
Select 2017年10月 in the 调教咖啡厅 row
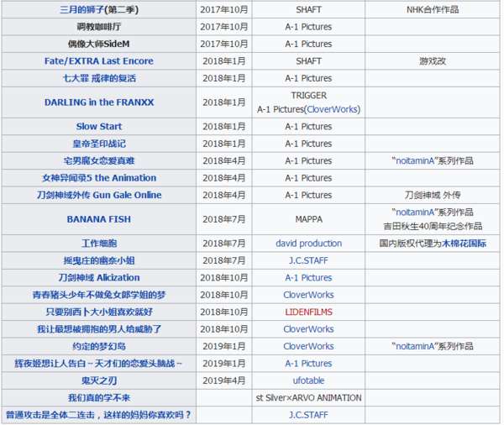(x=224, y=27)
